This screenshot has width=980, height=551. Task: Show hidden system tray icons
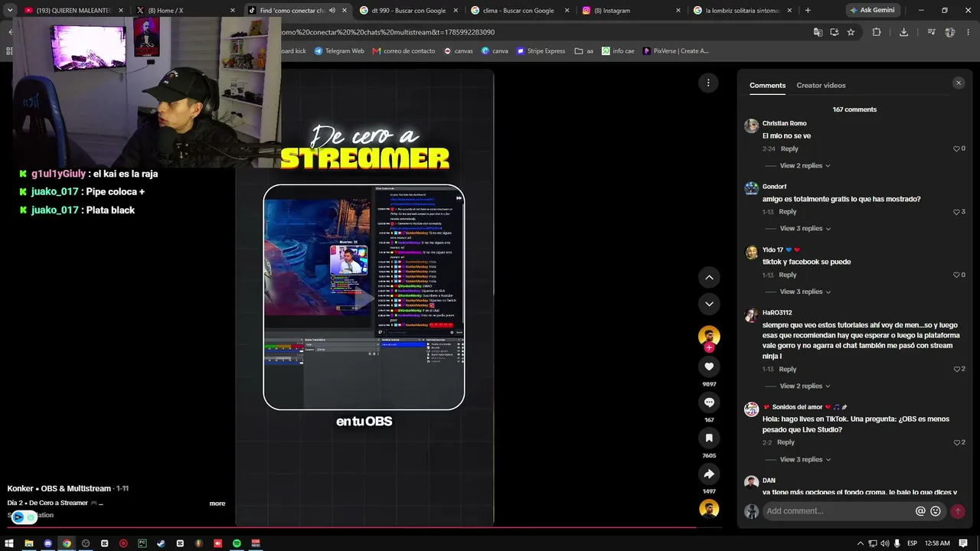pos(861,543)
